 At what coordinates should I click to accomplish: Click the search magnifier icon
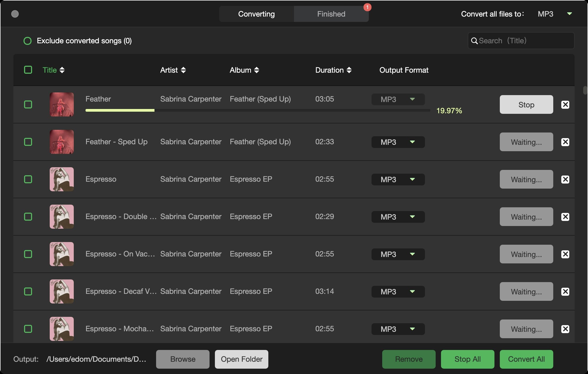[x=474, y=41]
